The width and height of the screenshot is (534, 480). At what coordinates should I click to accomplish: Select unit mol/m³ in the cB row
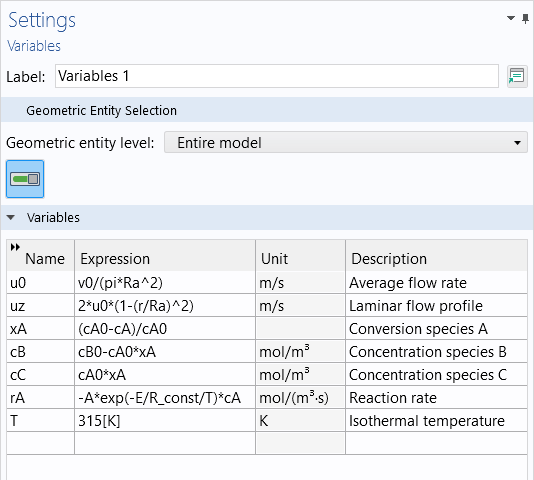[x=300, y=352]
